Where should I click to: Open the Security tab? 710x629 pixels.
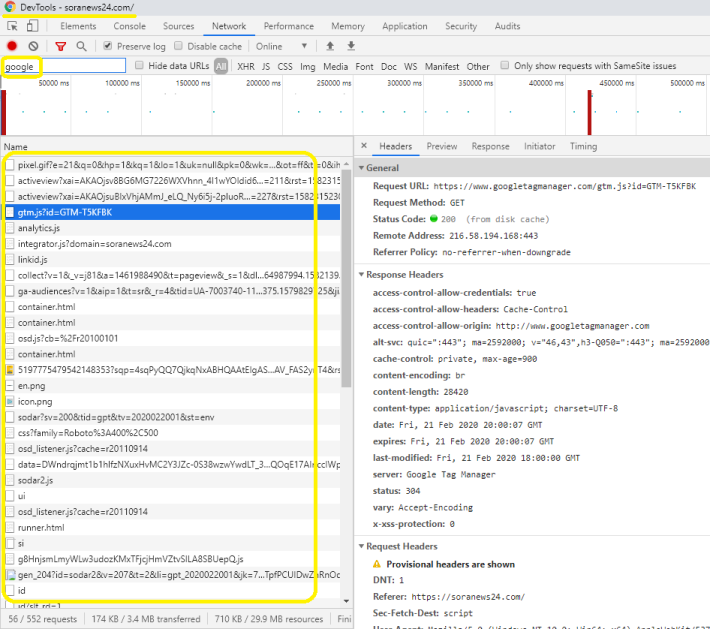tap(461, 26)
